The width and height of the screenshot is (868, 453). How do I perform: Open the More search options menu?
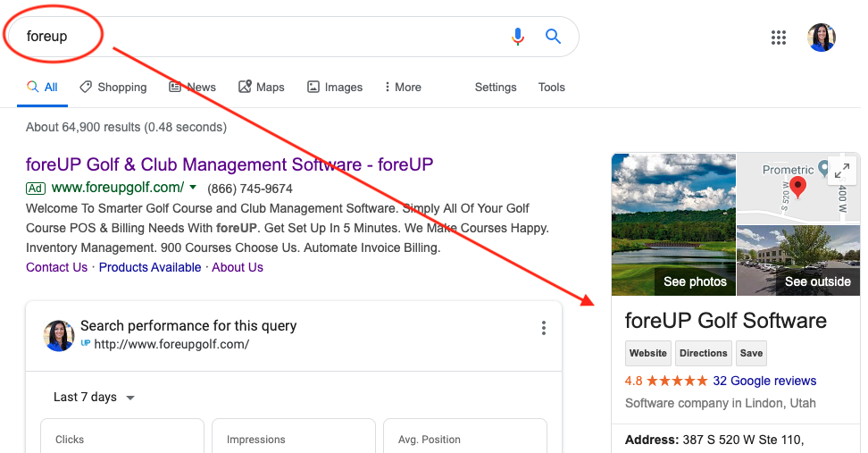402,87
